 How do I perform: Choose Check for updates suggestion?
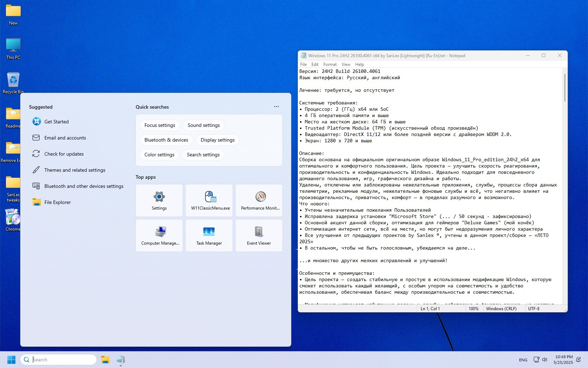pyautogui.click(x=64, y=154)
